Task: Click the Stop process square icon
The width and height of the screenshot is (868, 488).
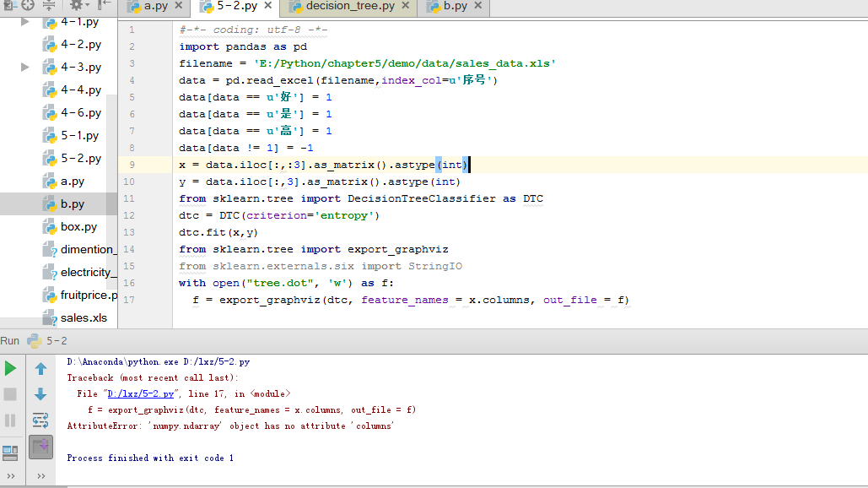Action: coord(10,394)
